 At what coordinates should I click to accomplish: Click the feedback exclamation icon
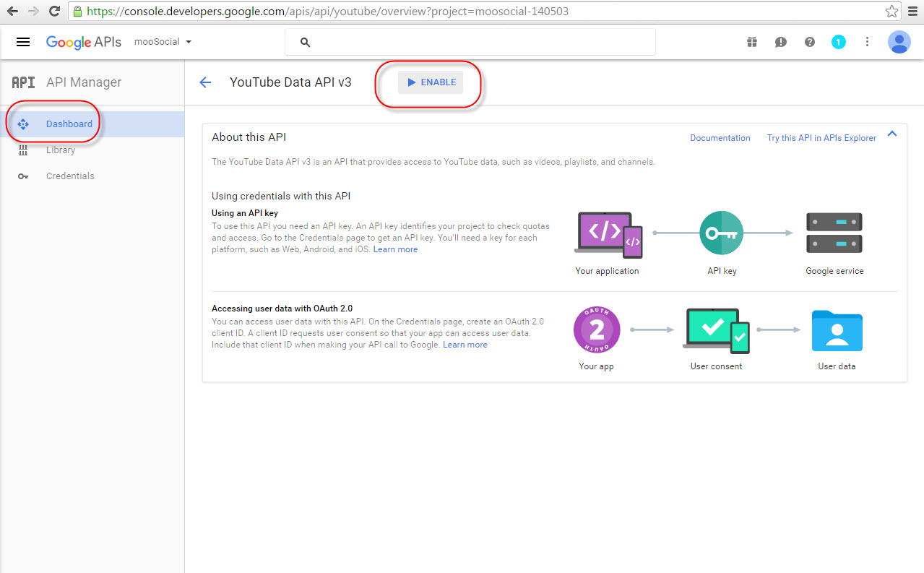point(780,42)
